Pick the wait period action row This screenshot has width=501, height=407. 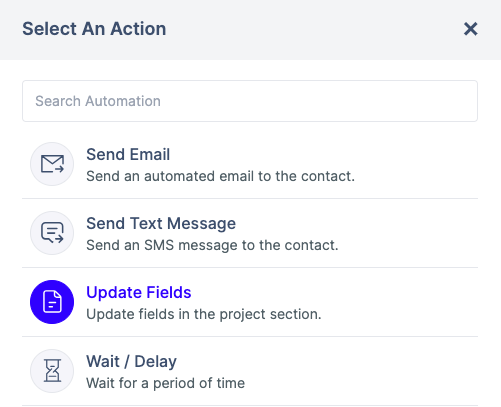[x=250, y=371]
